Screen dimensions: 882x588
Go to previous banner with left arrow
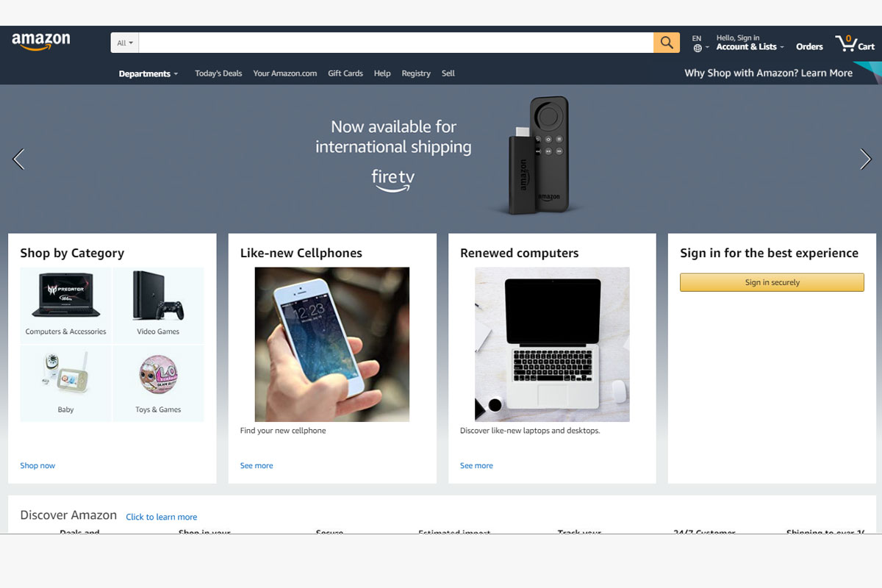pyautogui.click(x=19, y=159)
